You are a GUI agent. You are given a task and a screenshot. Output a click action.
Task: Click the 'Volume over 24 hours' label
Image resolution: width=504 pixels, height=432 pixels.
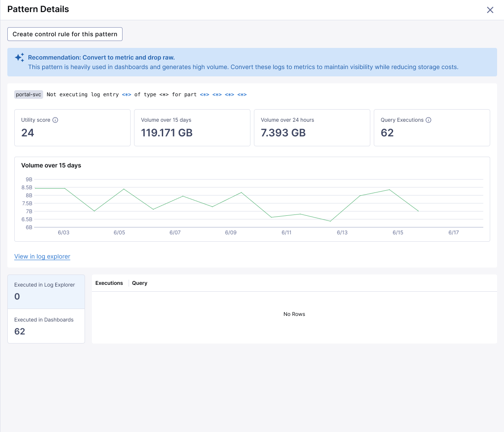coord(287,120)
